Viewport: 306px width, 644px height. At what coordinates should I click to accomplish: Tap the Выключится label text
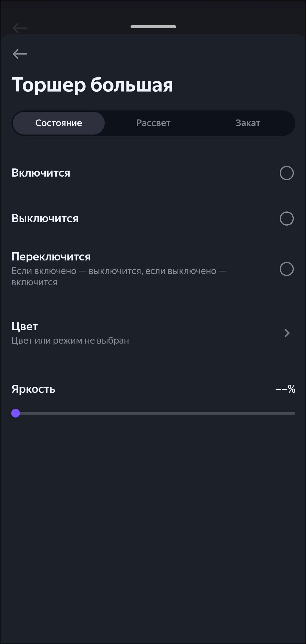[45, 218]
